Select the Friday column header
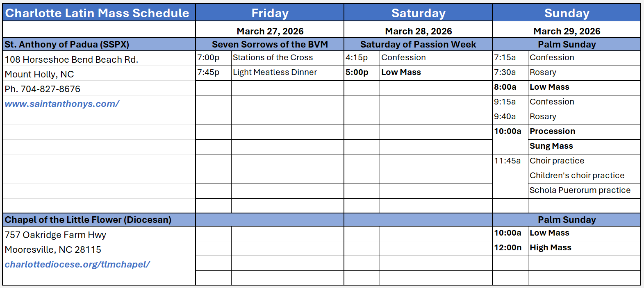The width and height of the screenshot is (644, 288). pyautogui.click(x=270, y=13)
